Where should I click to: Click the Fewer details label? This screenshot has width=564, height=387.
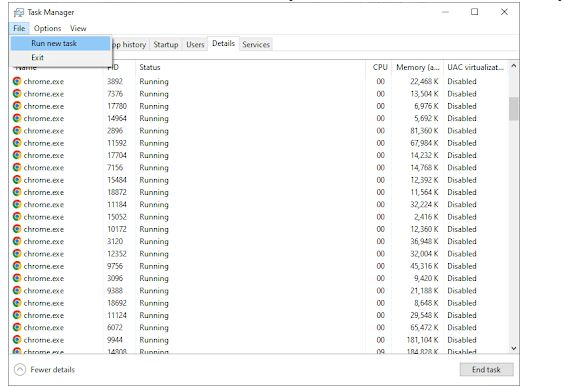click(x=53, y=369)
